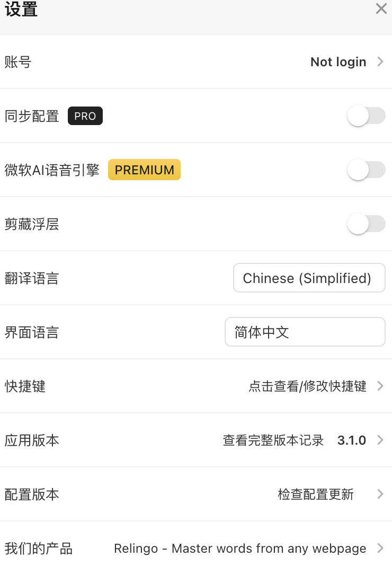Turn on 微软AI语音引擎 toggle
392x566 pixels.
(366, 170)
